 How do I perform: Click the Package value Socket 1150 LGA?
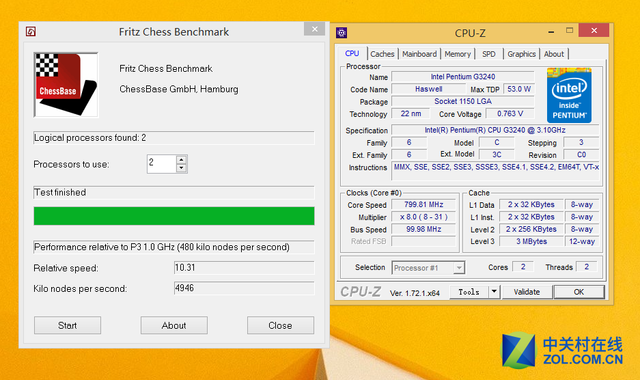pyautogui.click(x=463, y=101)
